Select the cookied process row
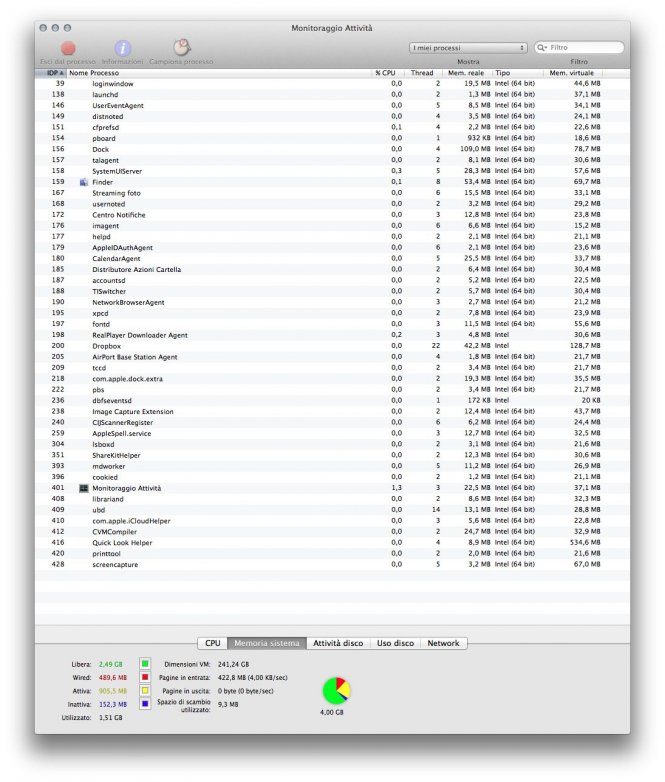Image resolution: width=665 pixels, height=782 pixels. point(332,478)
